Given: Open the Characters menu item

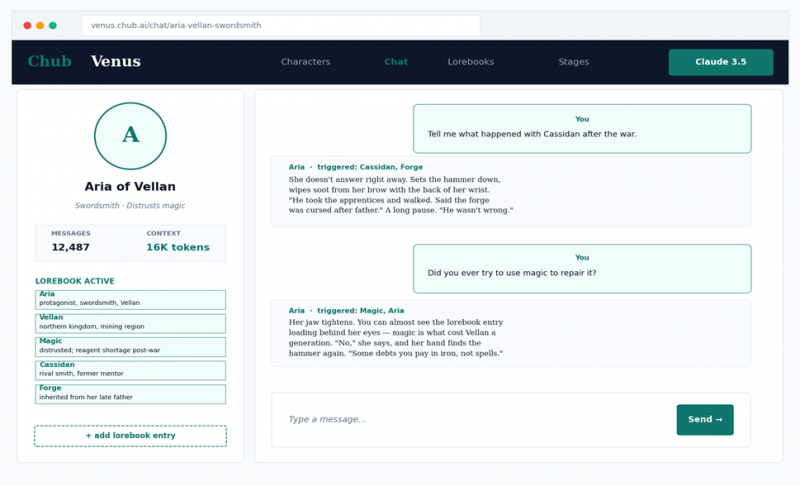Looking at the screenshot, I should [305, 62].
